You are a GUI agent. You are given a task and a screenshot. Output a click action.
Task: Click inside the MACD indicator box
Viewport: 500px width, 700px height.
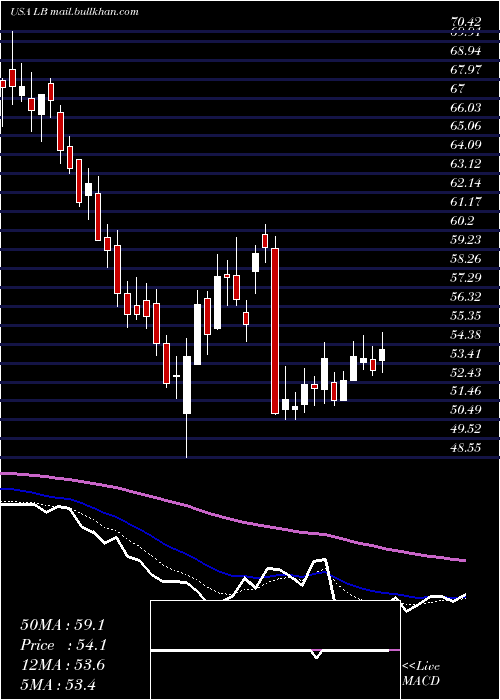[275, 650]
